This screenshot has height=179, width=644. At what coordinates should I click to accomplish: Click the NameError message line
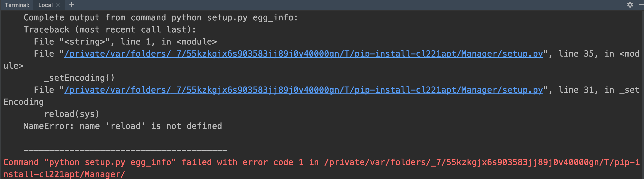pyautogui.click(x=122, y=126)
